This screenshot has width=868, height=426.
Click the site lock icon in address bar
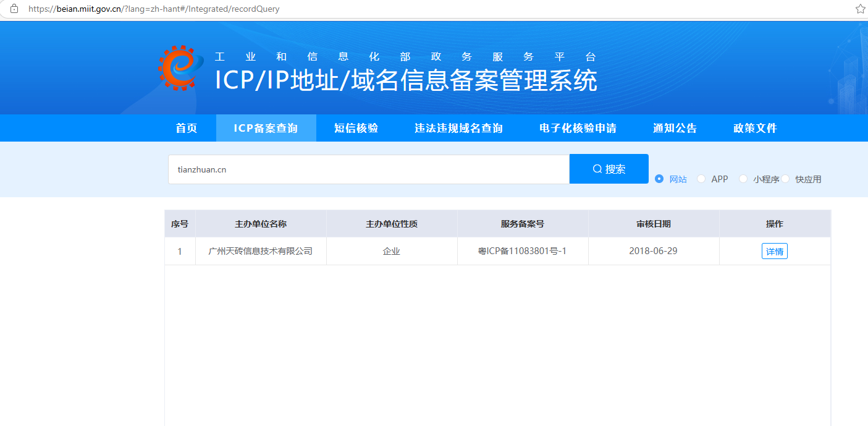[14, 9]
